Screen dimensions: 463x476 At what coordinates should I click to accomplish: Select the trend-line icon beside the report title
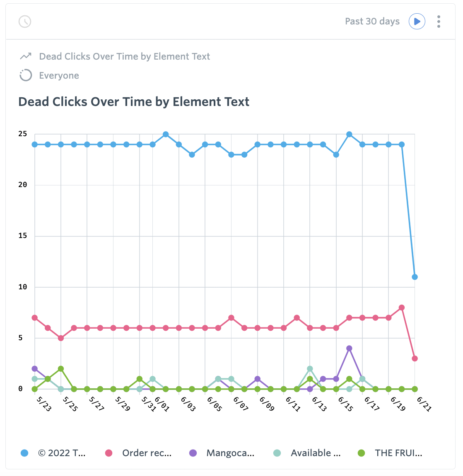25,56
